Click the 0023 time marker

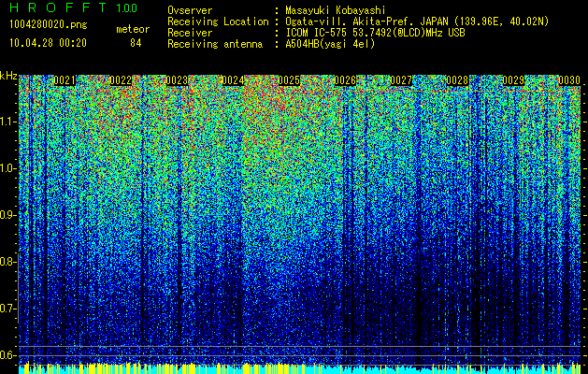[177, 80]
